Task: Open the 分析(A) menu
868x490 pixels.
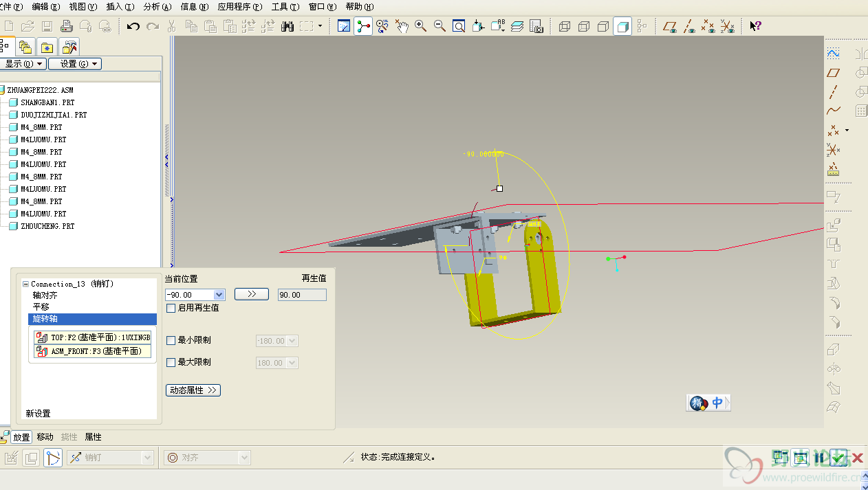Action: 157,7
